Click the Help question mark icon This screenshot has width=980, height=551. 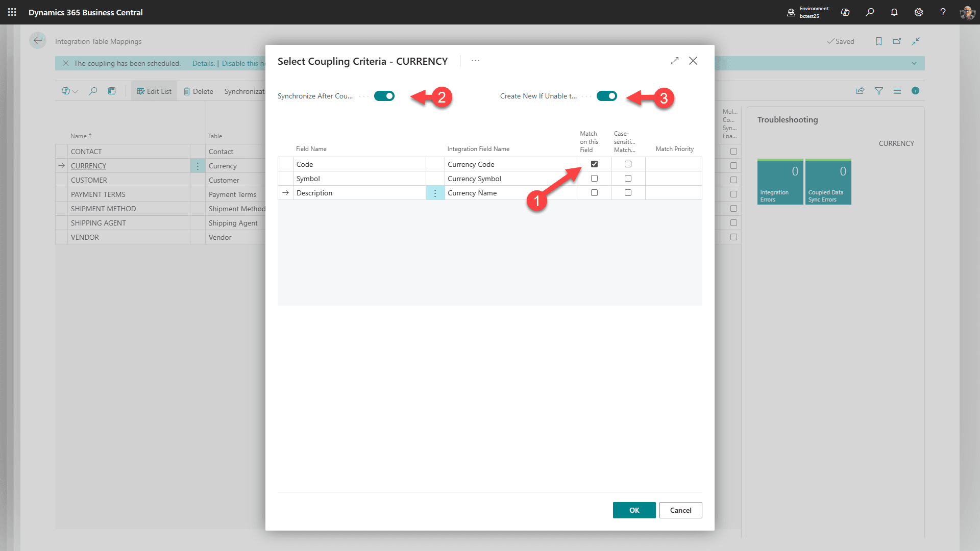[943, 12]
